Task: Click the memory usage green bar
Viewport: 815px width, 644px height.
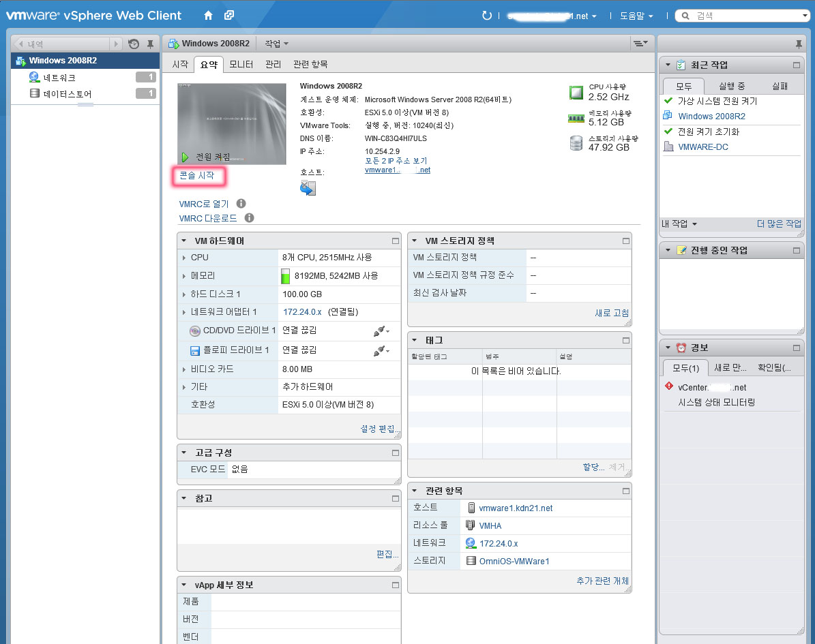Action: (x=285, y=276)
